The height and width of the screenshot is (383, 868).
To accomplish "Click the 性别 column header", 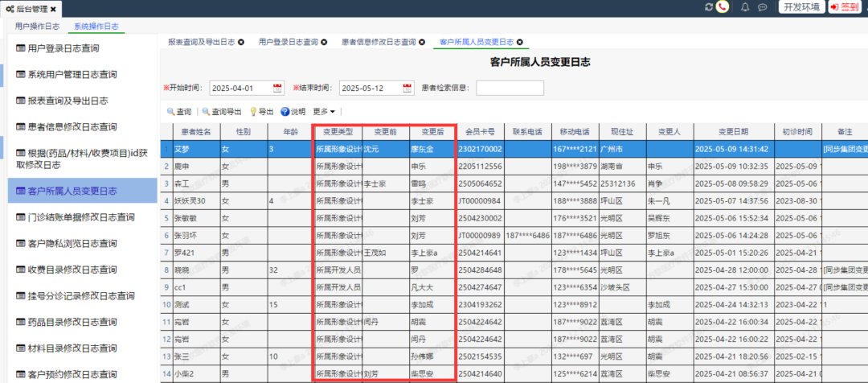I will (x=244, y=132).
